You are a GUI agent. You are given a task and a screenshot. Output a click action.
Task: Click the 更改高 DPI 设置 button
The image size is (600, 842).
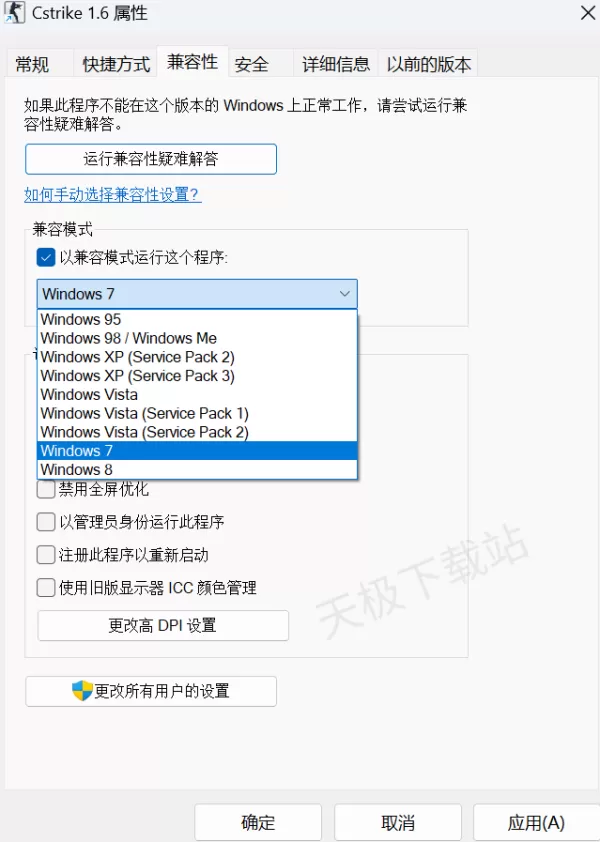click(x=163, y=626)
